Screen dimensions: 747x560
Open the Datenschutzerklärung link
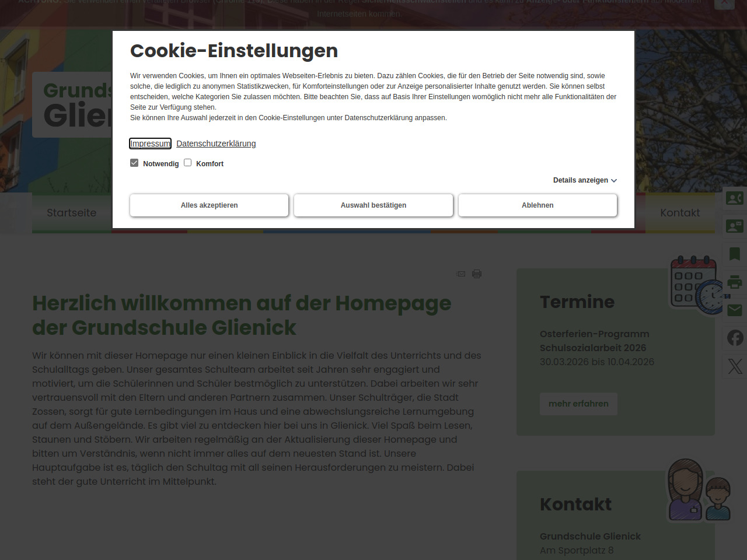pos(216,143)
